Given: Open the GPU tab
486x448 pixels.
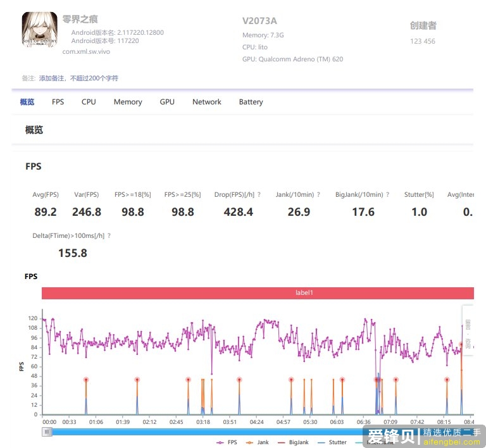Looking at the screenshot, I should pyautogui.click(x=167, y=102).
